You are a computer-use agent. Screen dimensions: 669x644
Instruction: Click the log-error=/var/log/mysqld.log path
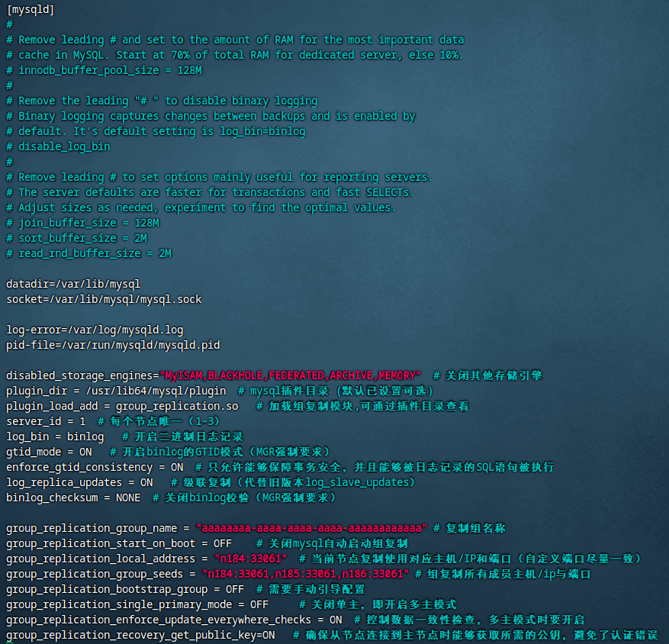click(94, 330)
